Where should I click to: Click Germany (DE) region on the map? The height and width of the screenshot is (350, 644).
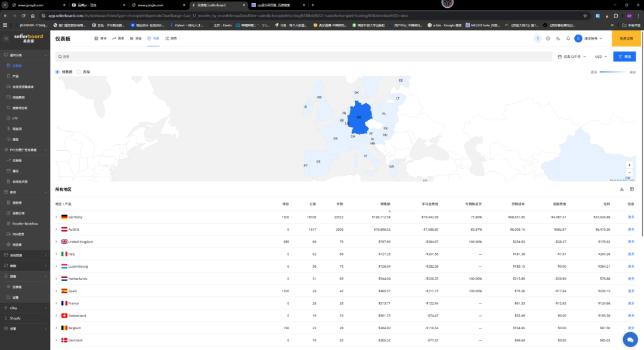(x=360, y=118)
